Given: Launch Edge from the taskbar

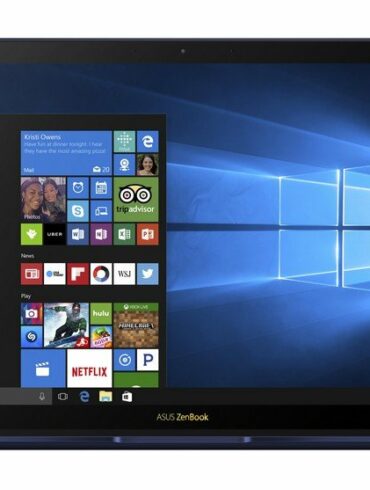Looking at the screenshot, I should pyautogui.click(x=84, y=396).
